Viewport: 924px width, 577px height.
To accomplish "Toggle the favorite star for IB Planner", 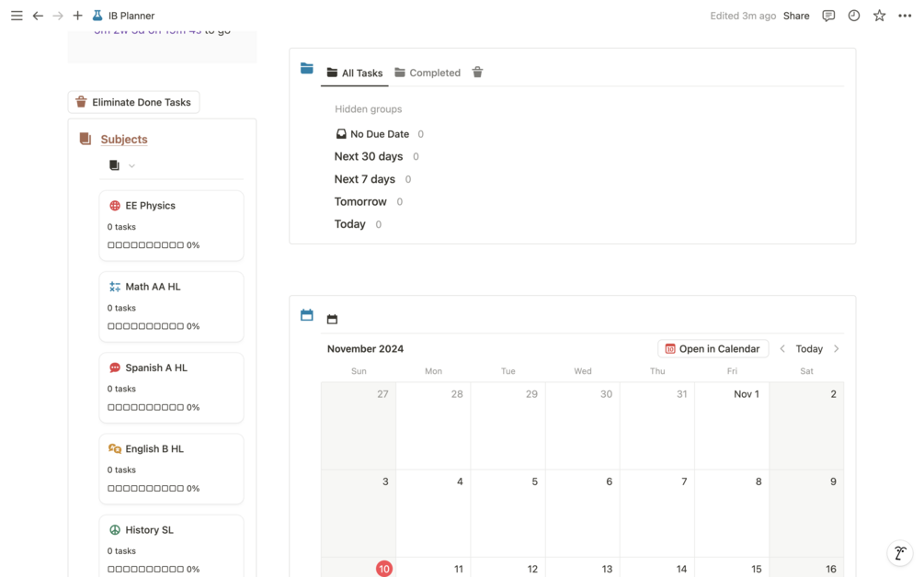I will point(878,16).
